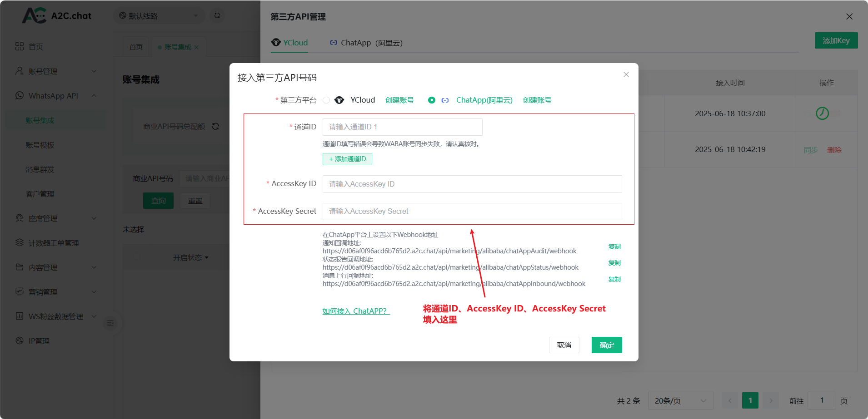Refresh 商业API号码总配额 with the reload icon
The height and width of the screenshot is (419, 868).
click(x=215, y=126)
